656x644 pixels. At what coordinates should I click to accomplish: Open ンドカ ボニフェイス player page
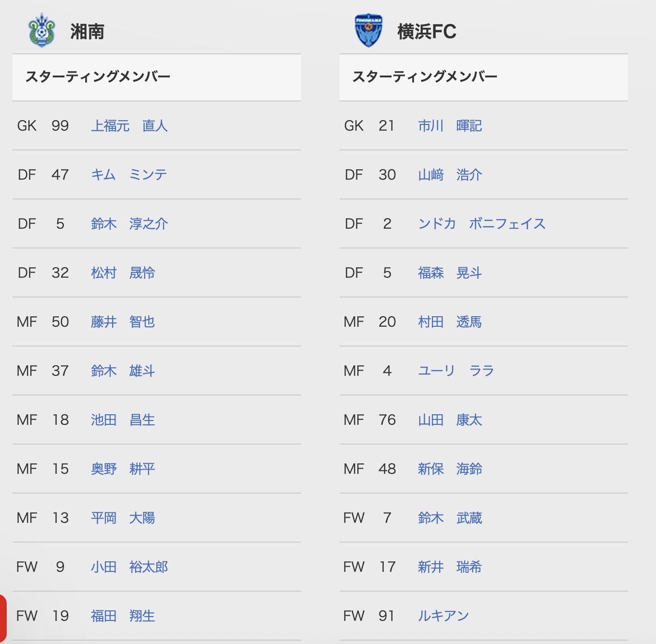[482, 224]
